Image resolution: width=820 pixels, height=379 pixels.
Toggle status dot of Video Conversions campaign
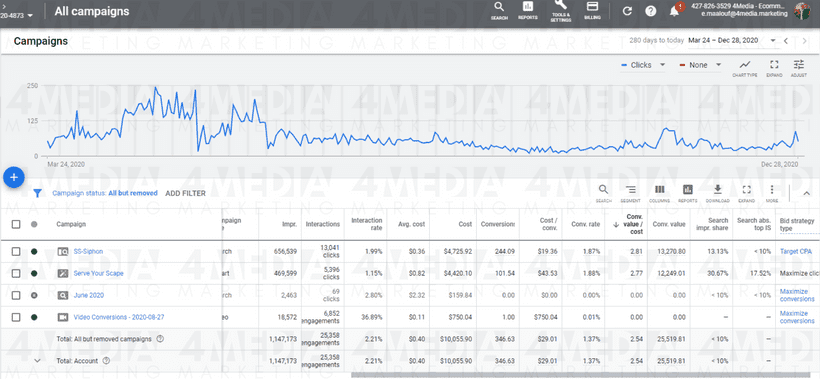point(34,317)
